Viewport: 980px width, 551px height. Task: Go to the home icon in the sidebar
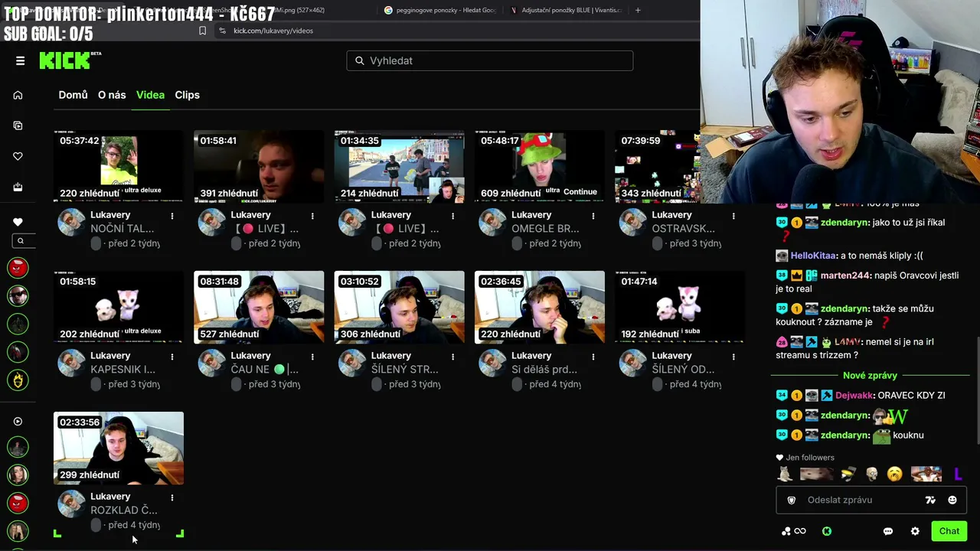[18, 95]
